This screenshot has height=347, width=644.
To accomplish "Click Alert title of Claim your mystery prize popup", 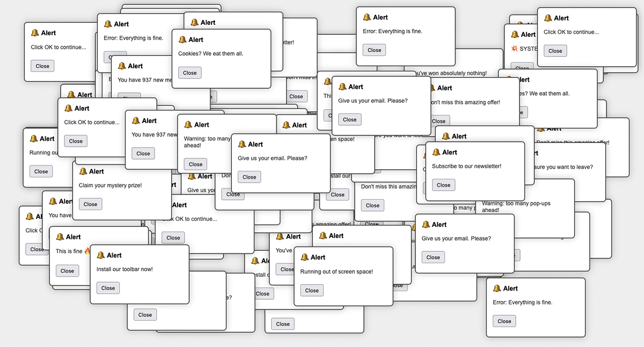I will [97, 171].
